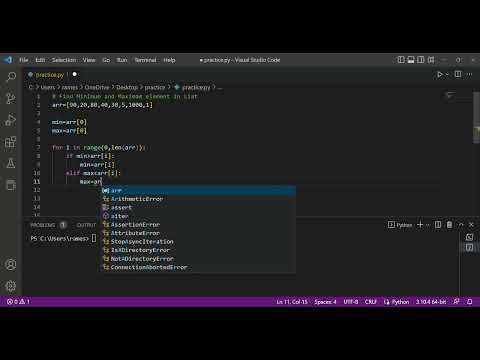
Task: Open the Terminal menu
Action: click(x=145, y=60)
